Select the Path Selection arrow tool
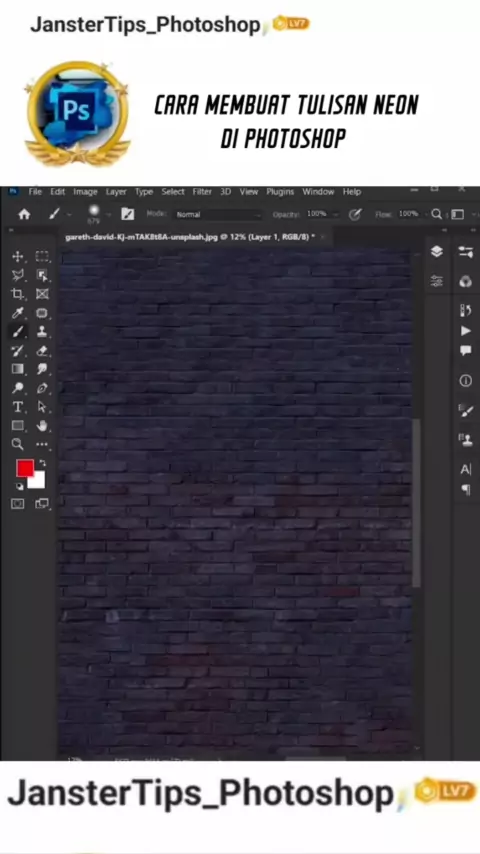This screenshot has width=480, height=854. (42, 407)
